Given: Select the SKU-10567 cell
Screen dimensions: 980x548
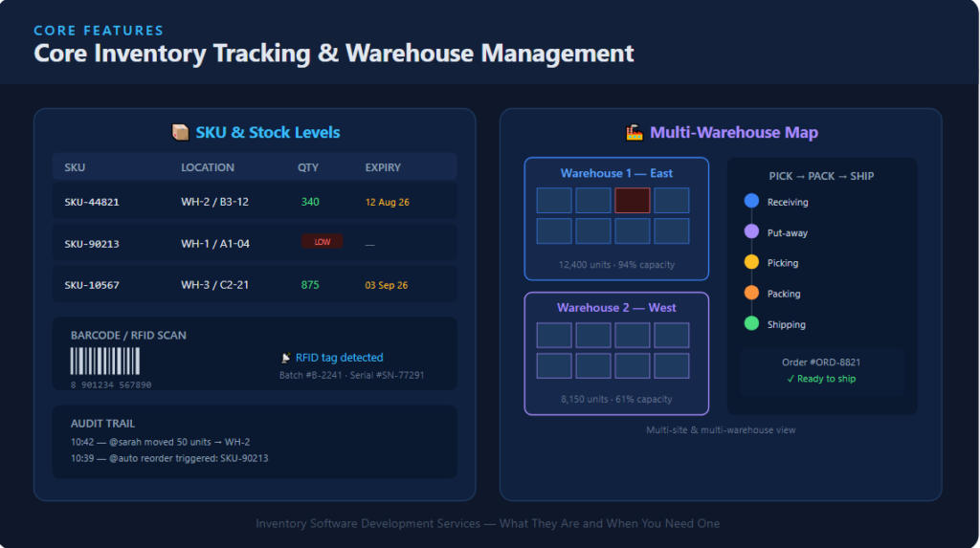Looking at the screenshot, I should (91, 285).
